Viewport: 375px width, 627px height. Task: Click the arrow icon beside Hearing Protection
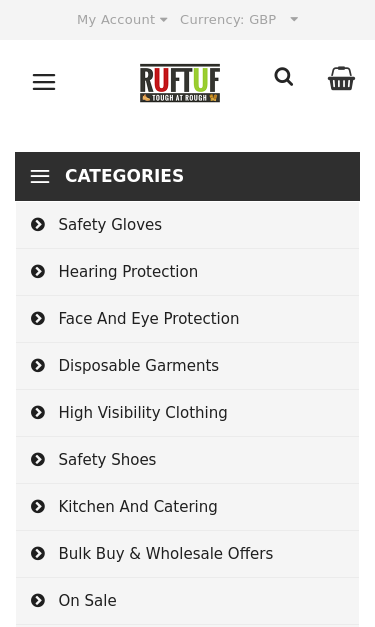click(38, 272)
